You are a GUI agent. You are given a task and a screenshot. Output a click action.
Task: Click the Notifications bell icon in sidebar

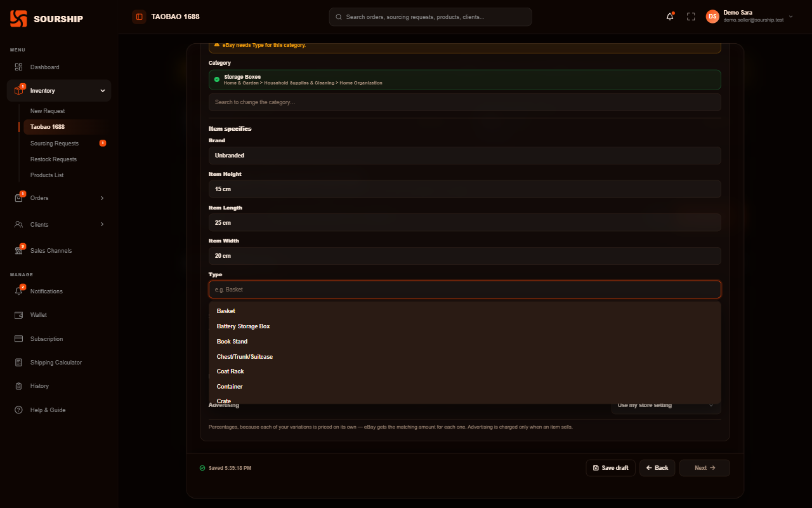point(18,291)
